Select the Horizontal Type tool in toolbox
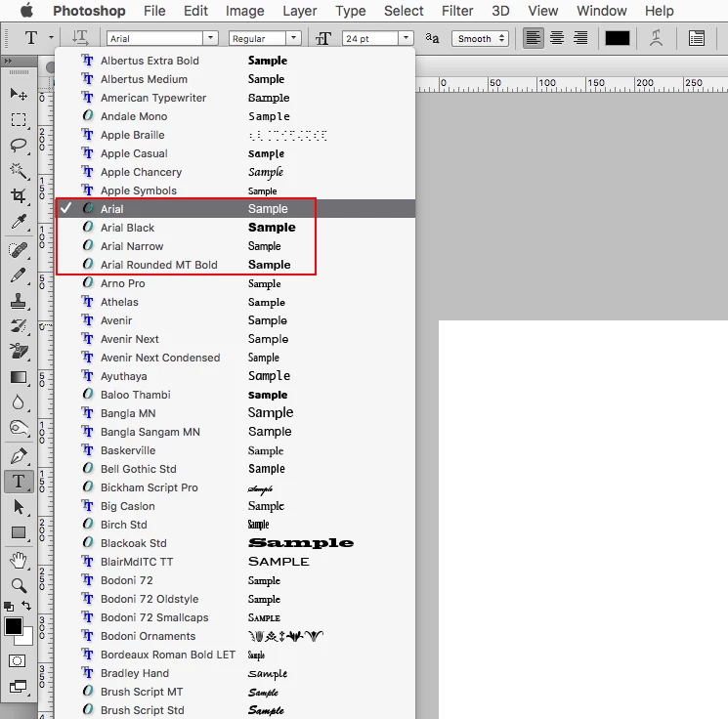This screenshot has width=728, height=719. (19, 482)
